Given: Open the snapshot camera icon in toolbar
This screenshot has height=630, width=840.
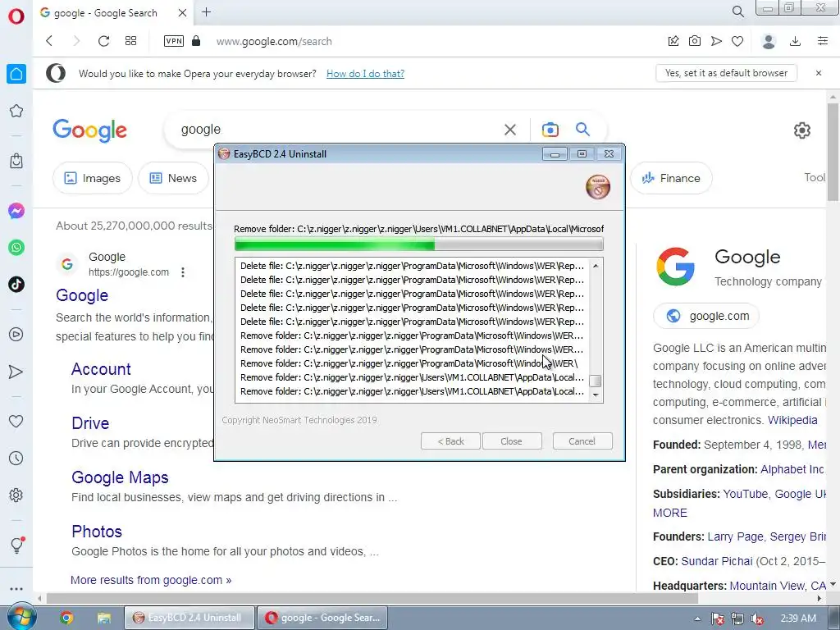Looking at the screenshot, I should point(695,41).
